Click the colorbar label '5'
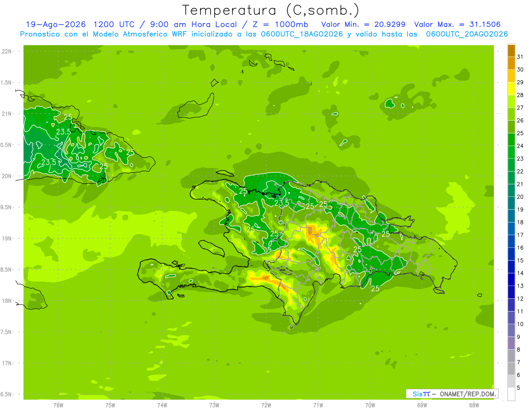This screenshot has height=411, width=532. coord(519,388)
